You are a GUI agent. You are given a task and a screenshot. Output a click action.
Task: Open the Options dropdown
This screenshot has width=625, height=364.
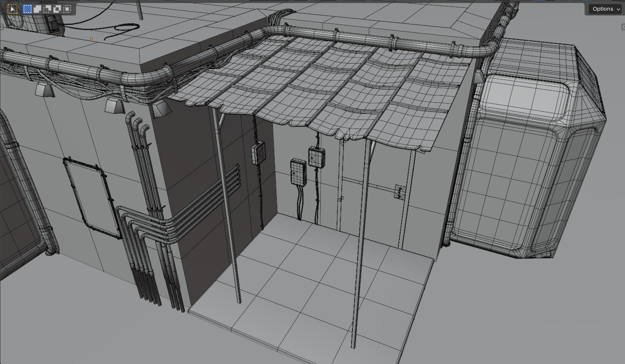click(x=606, y=9)
